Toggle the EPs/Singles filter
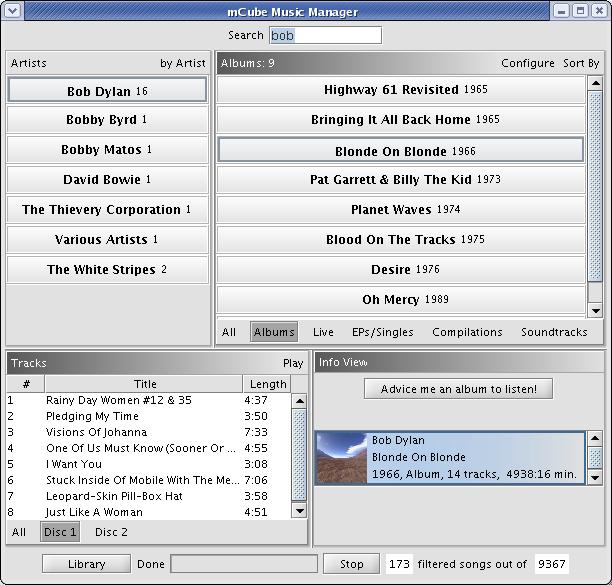This screenshot has width=612, height=585. 382,332
